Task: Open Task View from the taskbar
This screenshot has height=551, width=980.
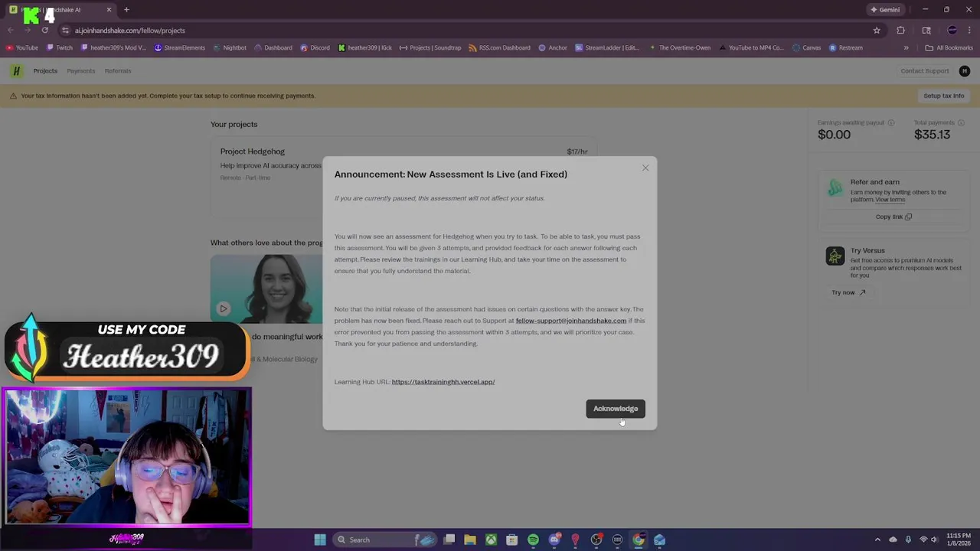Action: (x=449, y=540)
